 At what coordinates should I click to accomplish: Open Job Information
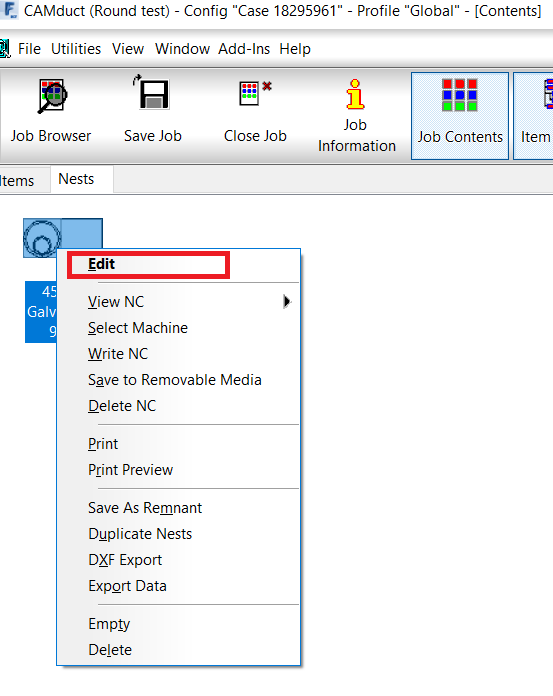356,115
